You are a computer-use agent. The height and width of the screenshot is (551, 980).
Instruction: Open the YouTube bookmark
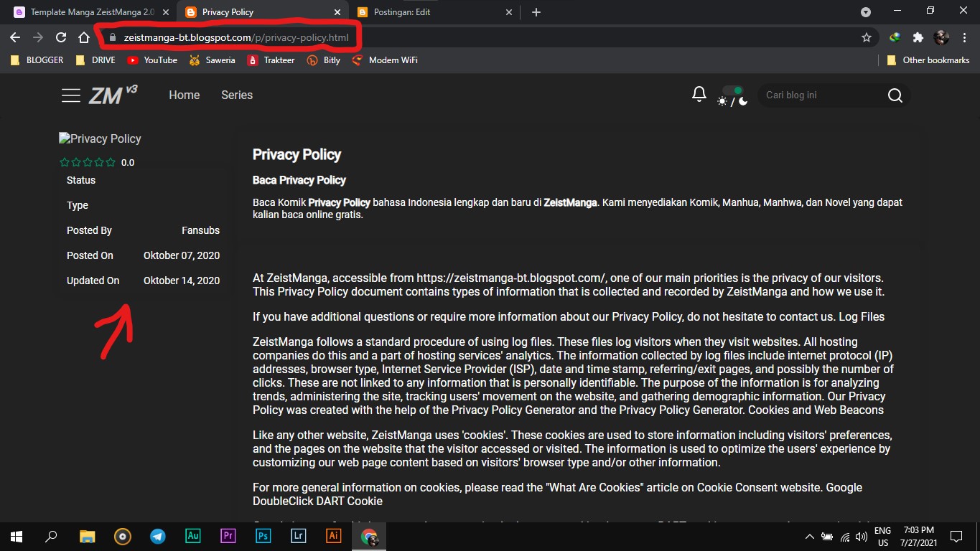tap(152, 60)
